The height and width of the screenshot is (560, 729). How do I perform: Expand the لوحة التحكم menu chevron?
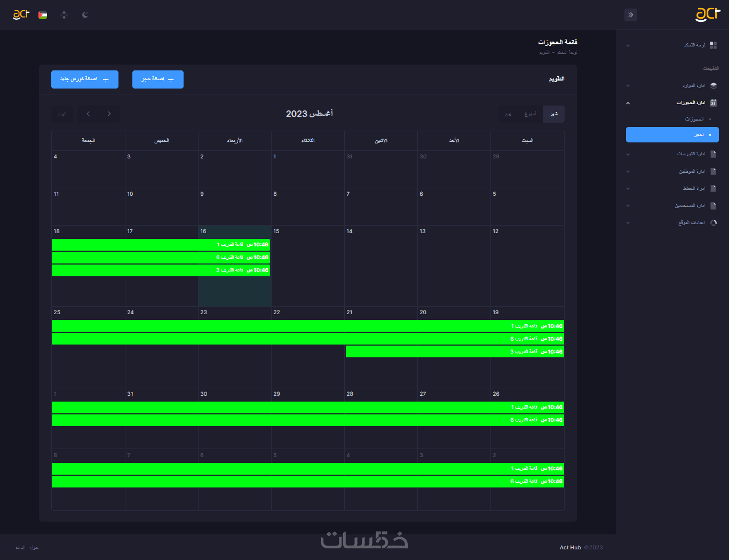click(628, 45)
